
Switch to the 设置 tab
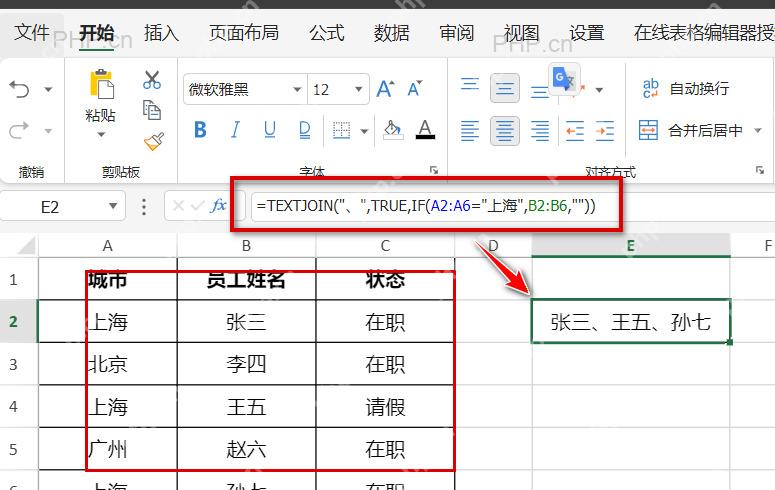tap(587, 33)
